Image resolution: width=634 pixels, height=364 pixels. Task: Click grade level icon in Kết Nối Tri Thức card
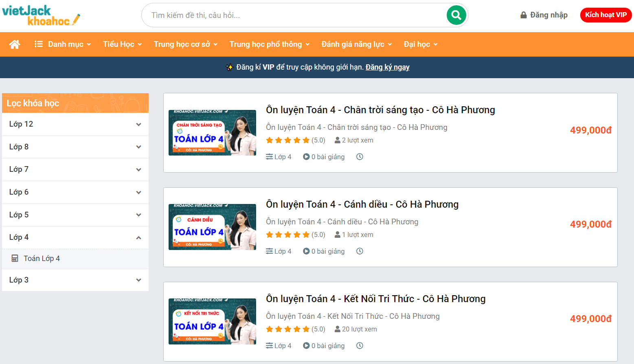click(269, 346)
